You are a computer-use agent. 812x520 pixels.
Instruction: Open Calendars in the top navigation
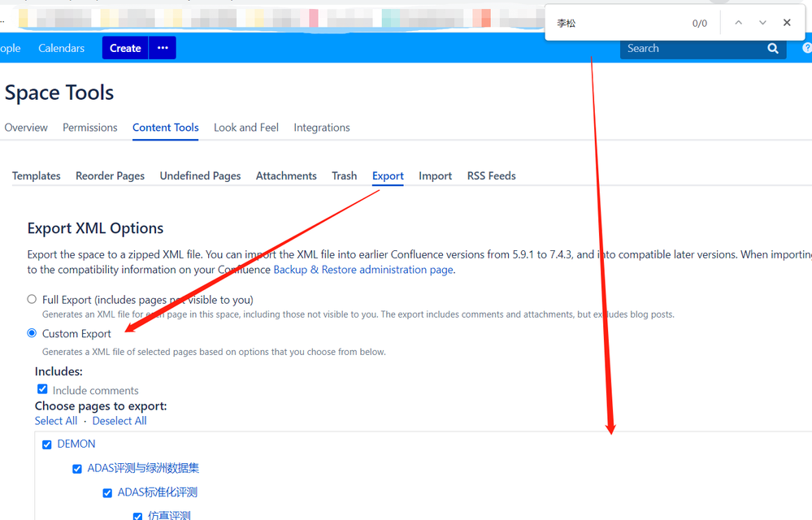[61, 48]
